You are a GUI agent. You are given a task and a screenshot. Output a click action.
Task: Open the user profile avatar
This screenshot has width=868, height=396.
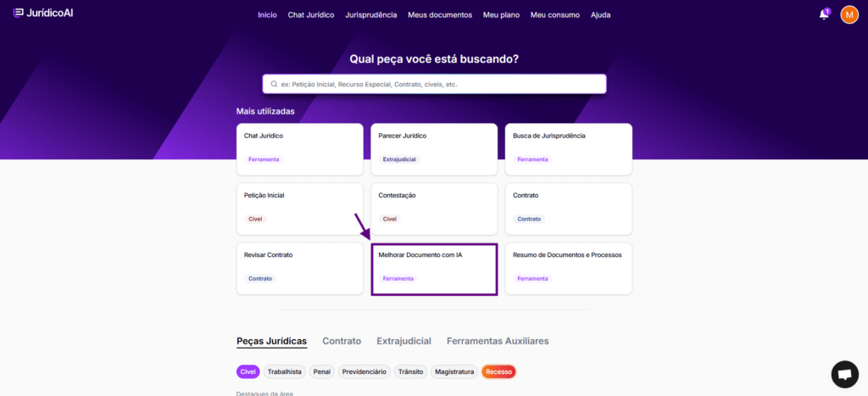[849, 14]
